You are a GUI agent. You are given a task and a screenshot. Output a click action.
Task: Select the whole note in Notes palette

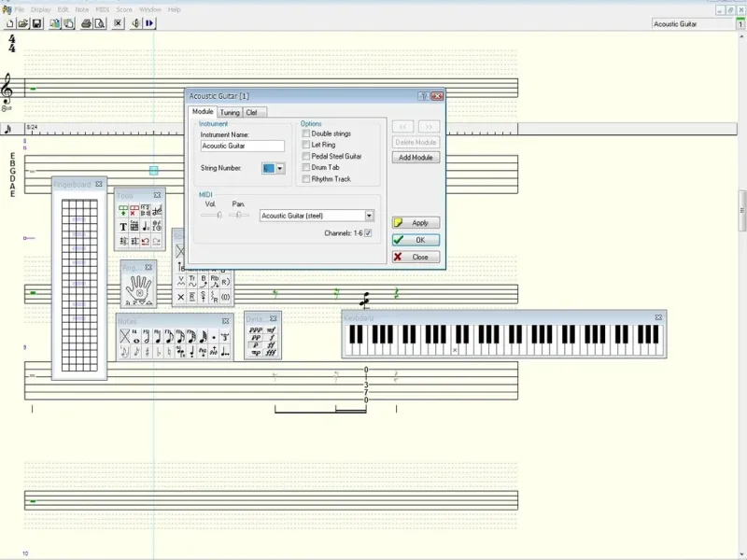(x=135, y=337)
